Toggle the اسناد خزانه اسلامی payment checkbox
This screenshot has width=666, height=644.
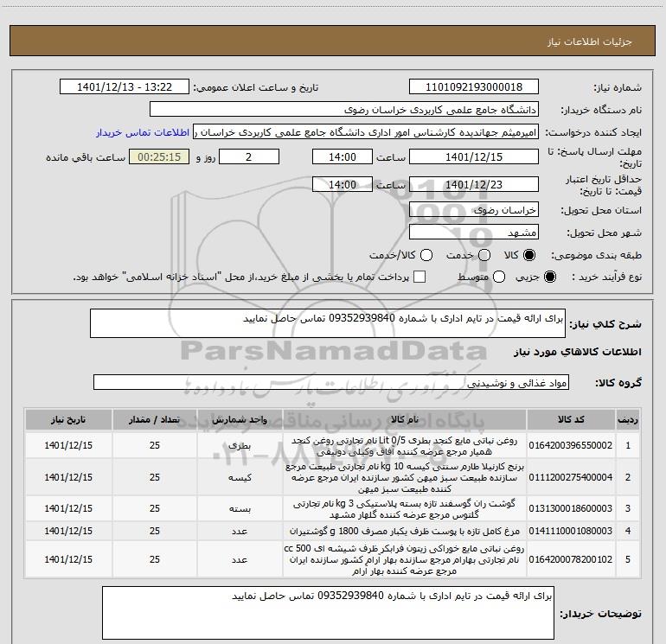[x=419, y=277]
